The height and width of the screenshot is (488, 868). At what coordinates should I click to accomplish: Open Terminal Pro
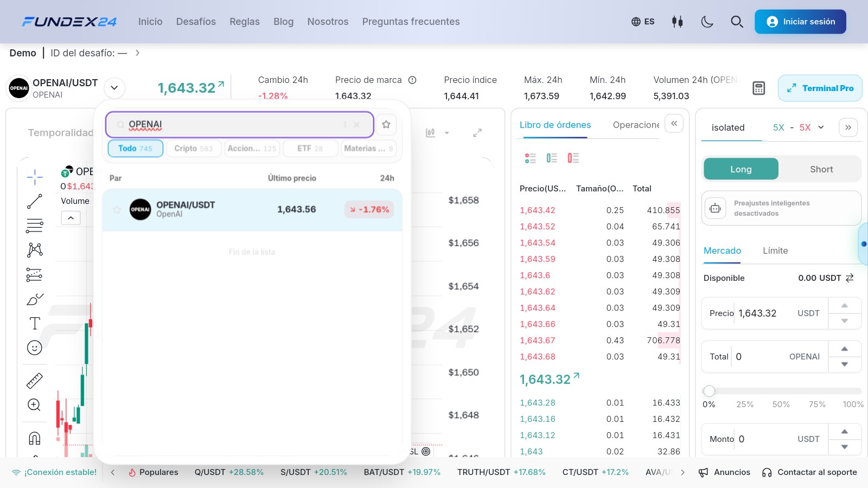click(x=820, y=88)
